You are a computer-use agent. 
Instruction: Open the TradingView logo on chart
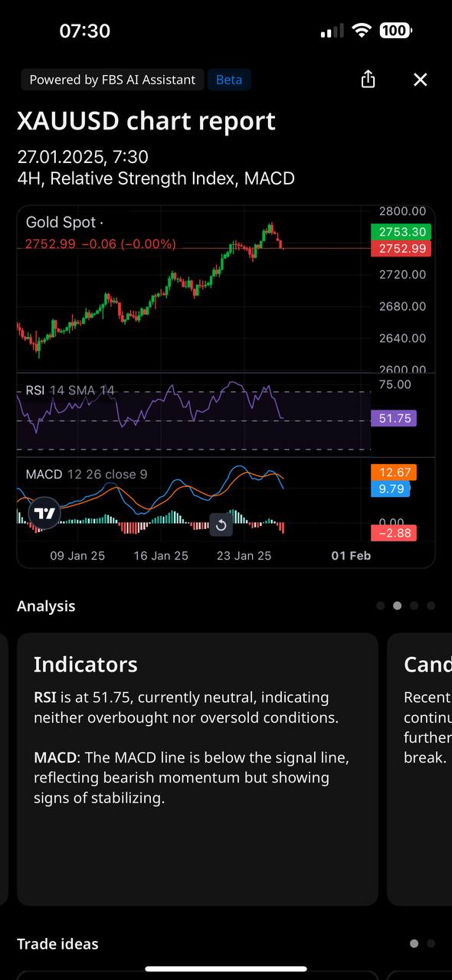pyautogui.click(x=45, y=513)
